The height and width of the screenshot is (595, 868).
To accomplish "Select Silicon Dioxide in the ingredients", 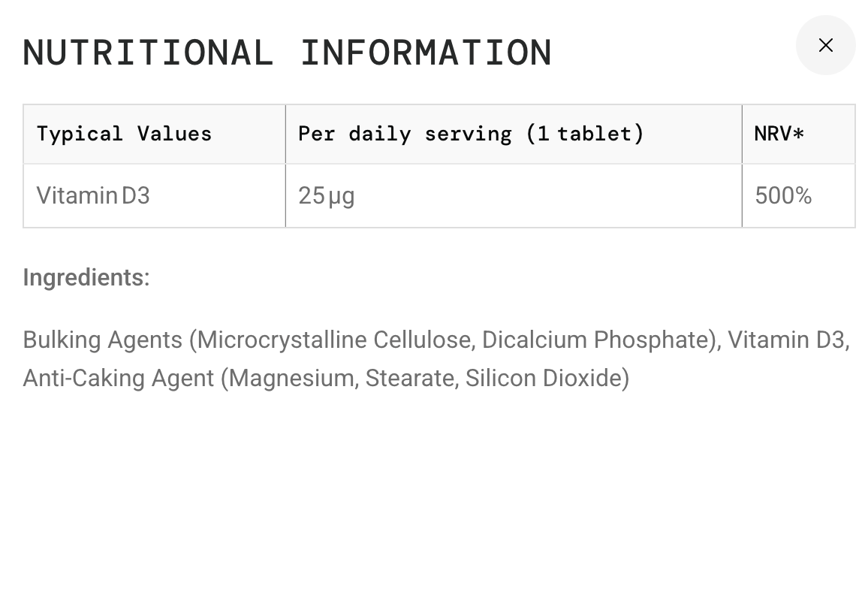I will click(544, 378).
